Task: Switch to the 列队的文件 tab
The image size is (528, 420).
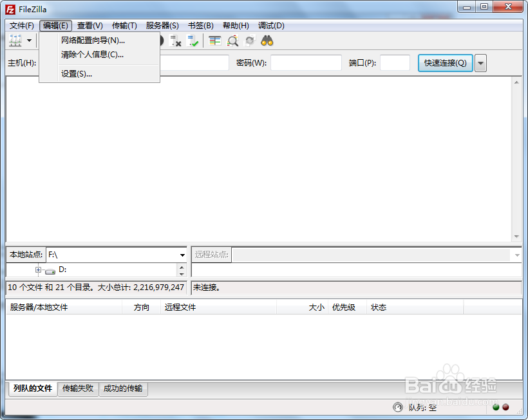Action: click(33, 388)
